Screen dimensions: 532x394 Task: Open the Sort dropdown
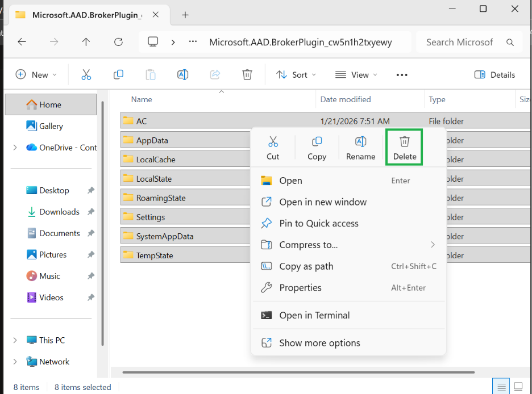pyautogui.click(x=296, y=75)
